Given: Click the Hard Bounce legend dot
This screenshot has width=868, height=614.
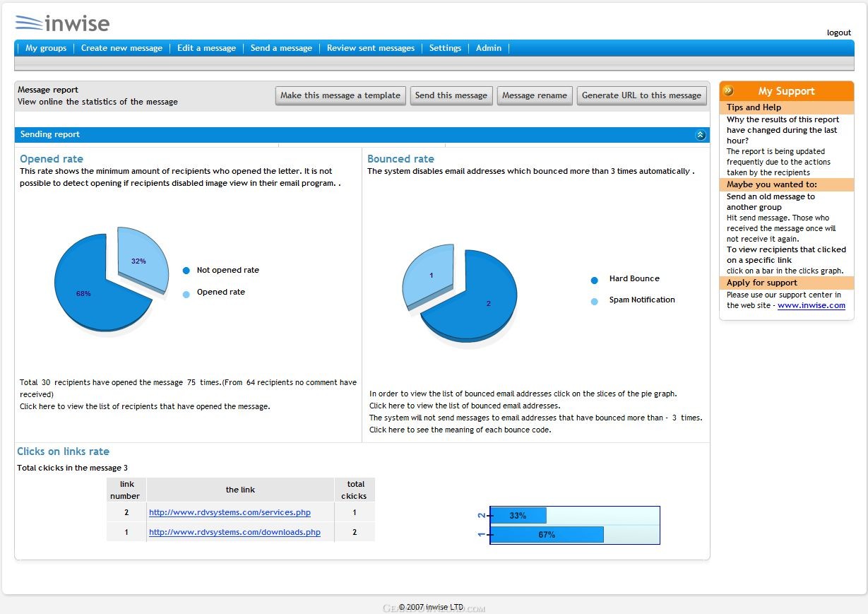Looking at the screenshot, I should click(x=594, y=280).
